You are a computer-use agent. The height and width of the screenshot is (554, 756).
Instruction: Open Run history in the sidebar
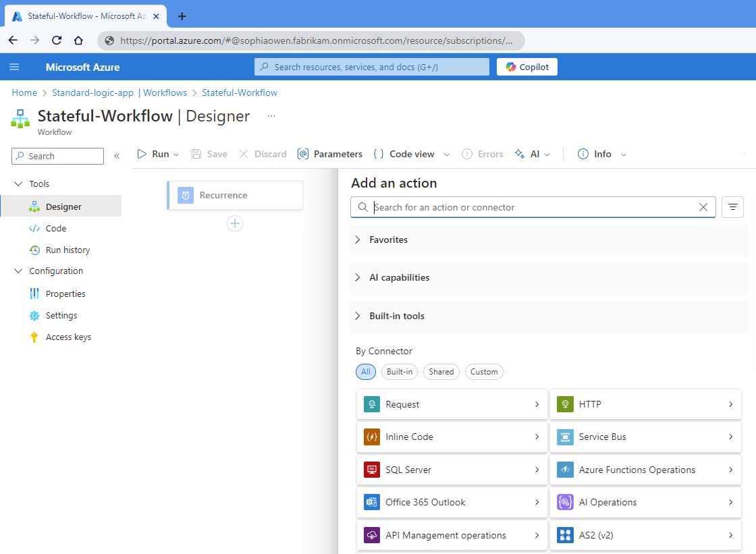61,250
